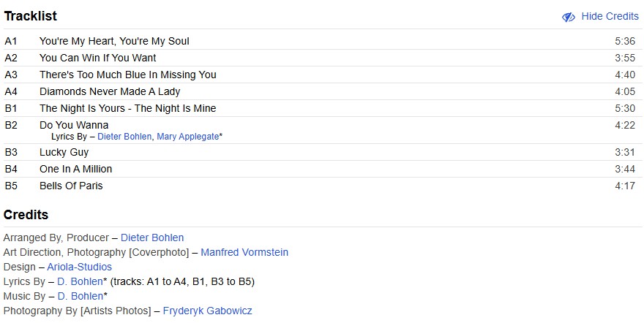Viewport: 644px width, 323px height.
Task: Open Dieter Bohlen lyricist link under Do You Wanna
Action: click(x=124, y=137)
